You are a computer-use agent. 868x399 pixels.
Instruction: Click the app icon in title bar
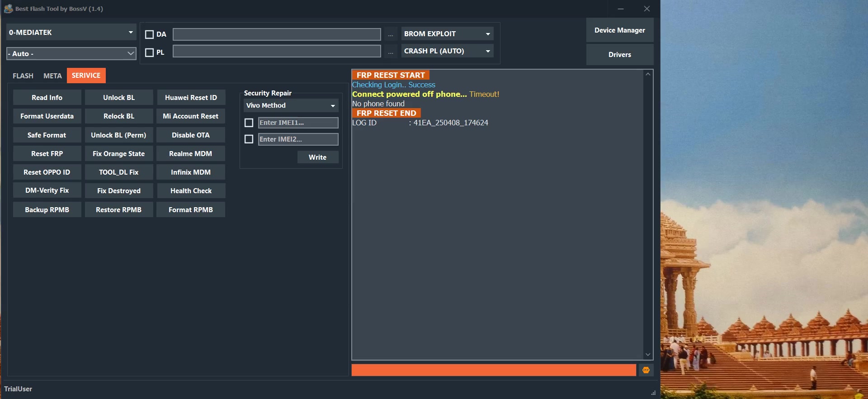click(8, 9)
